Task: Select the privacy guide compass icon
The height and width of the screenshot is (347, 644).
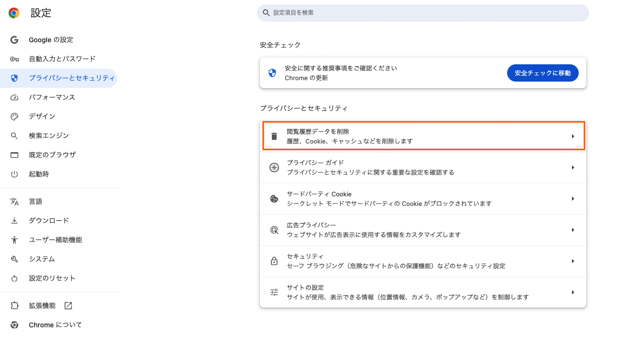Action: pos(274,167)
